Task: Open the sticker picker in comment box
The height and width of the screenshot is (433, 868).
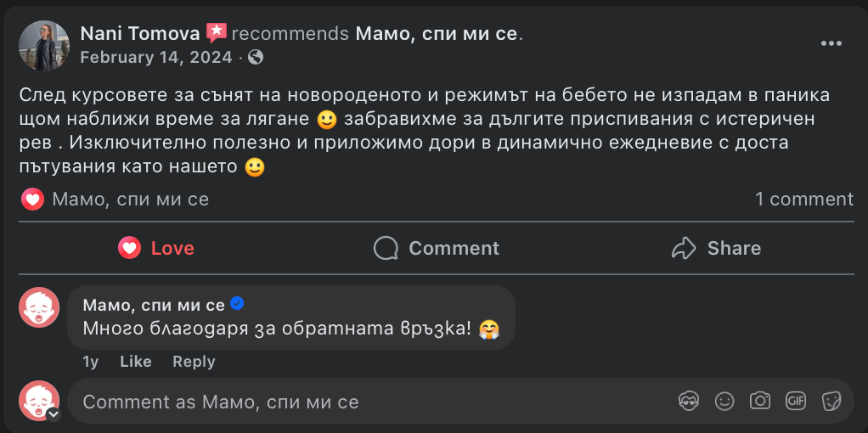Action: [831, 402]
